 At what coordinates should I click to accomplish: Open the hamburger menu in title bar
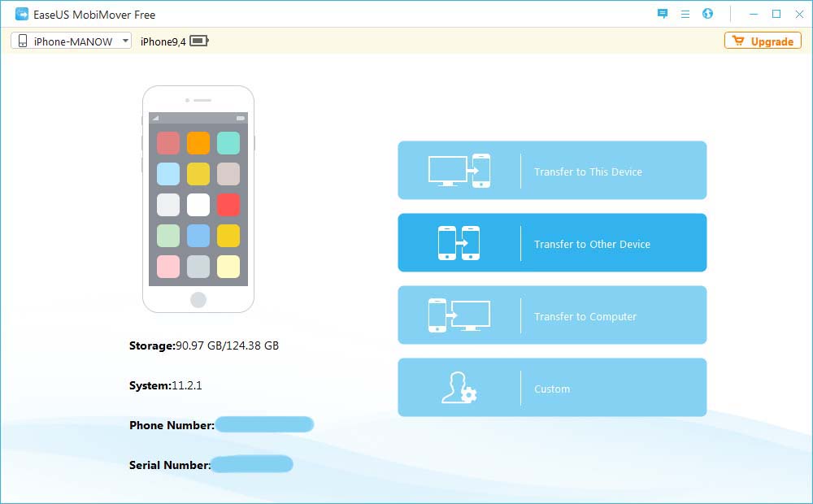click(x=684, y=14)
